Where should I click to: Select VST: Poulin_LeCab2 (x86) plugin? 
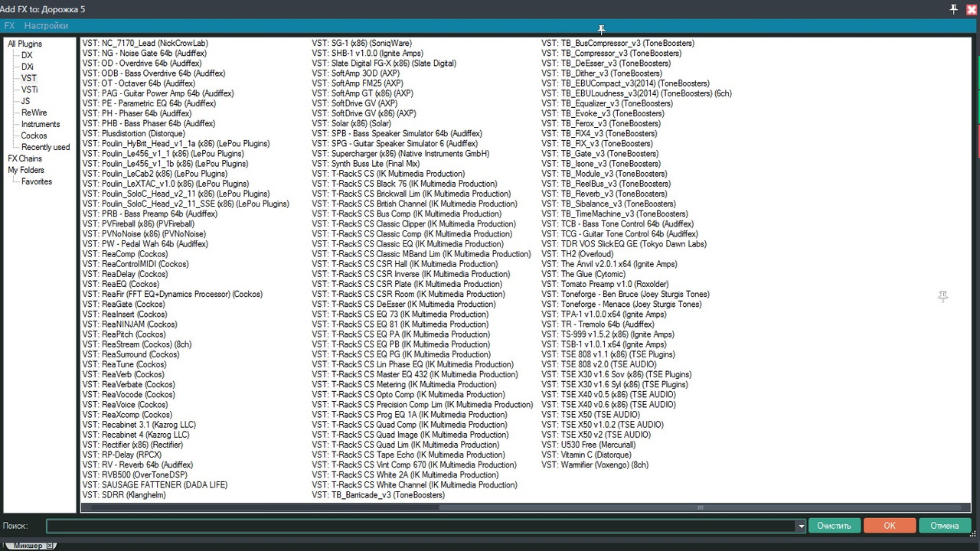click(x=162, y=174)
